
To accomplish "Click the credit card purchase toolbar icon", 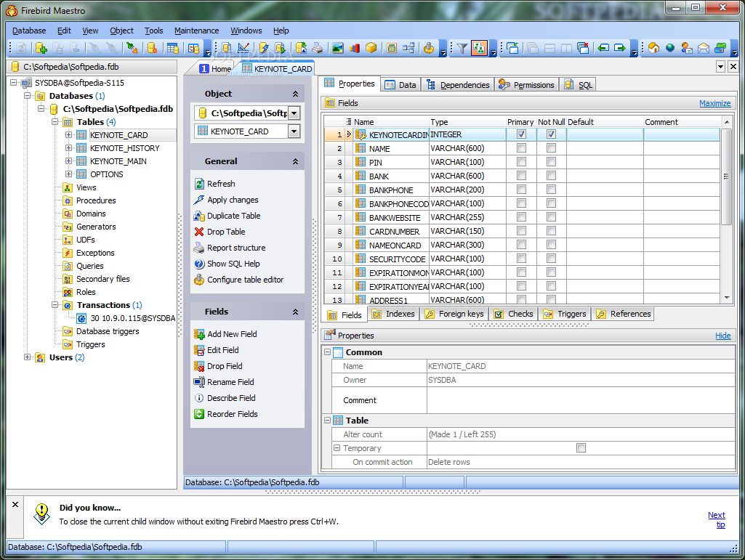I will 720,48.
